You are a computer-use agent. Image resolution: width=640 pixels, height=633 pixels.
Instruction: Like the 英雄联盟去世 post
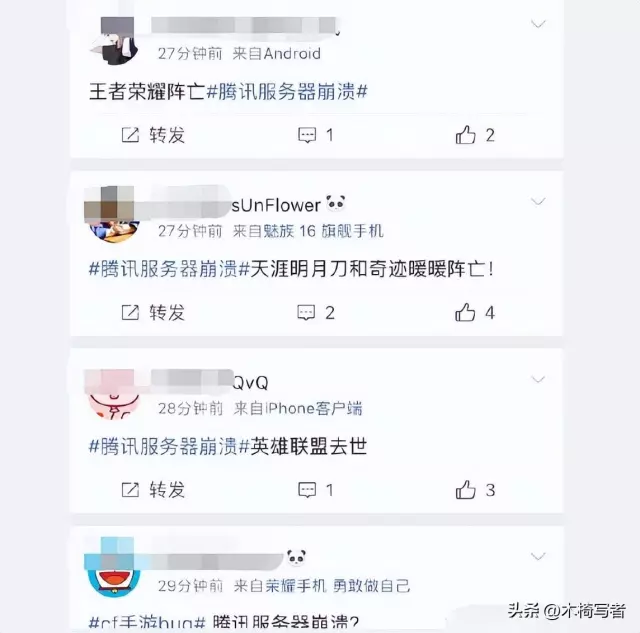pyautogui.click(x=475, y=490)
